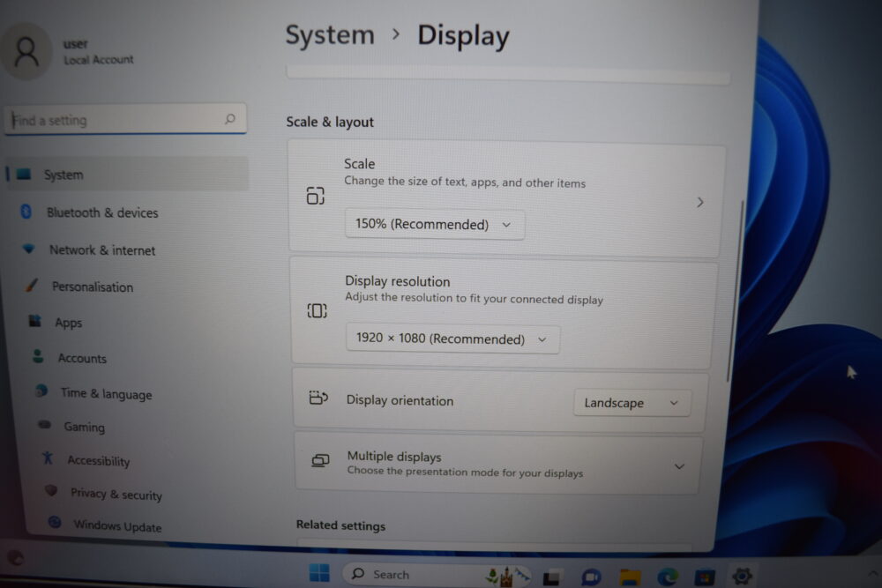Viewport: 882px width, 588px height.
Task: Open Microsoft Store from taskbar
Action: coord(705,577)
